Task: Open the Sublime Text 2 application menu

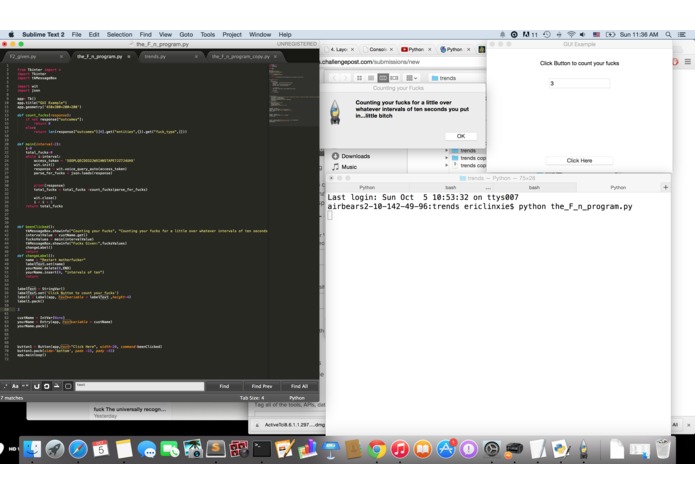Action: click(x=43, y=35)
